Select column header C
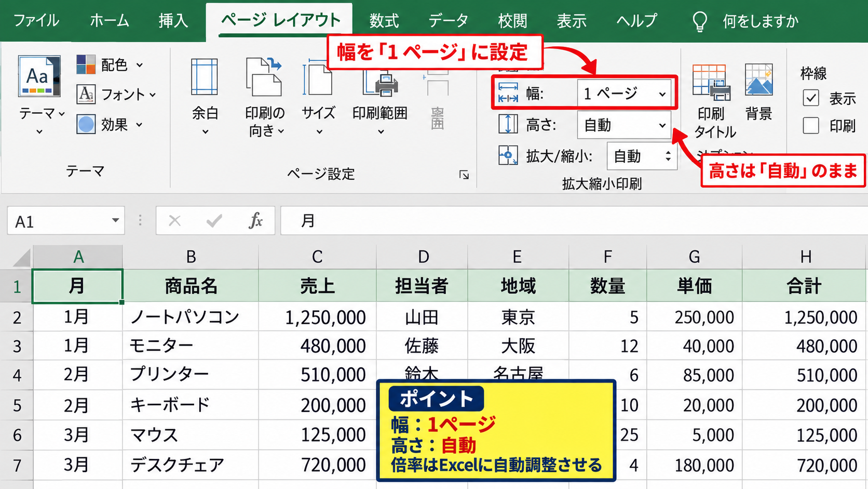The image size is (868, 489). click(x=317, y=257)
